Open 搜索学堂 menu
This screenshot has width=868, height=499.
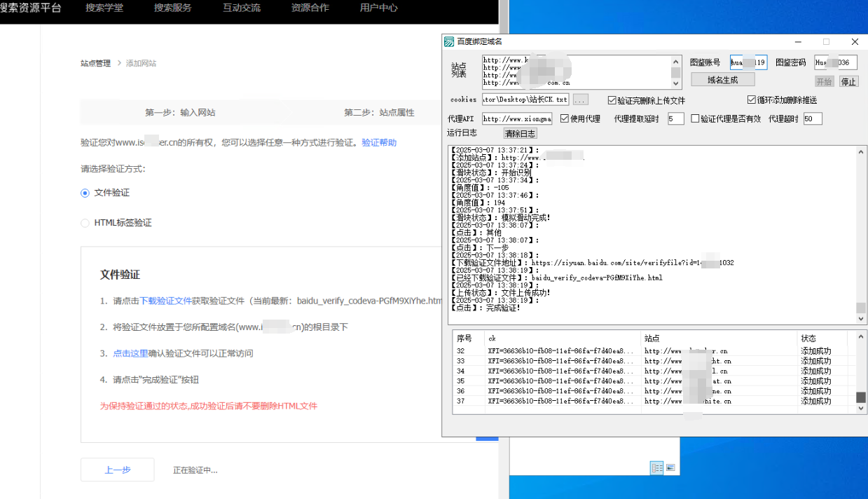click(104, 8)
